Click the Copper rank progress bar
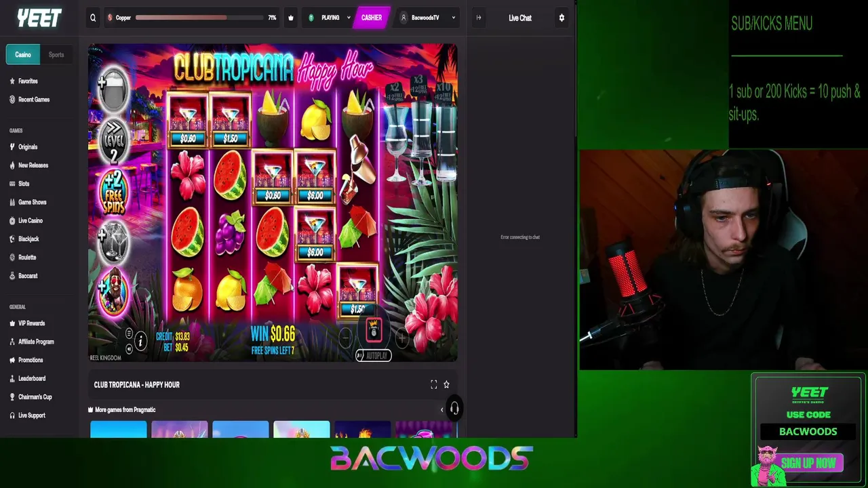 click(x=199, y=18)
